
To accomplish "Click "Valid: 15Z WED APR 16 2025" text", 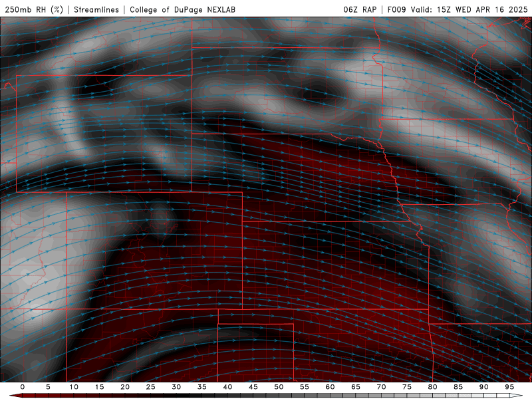I will pyautogui.click(x=469, y=9).
